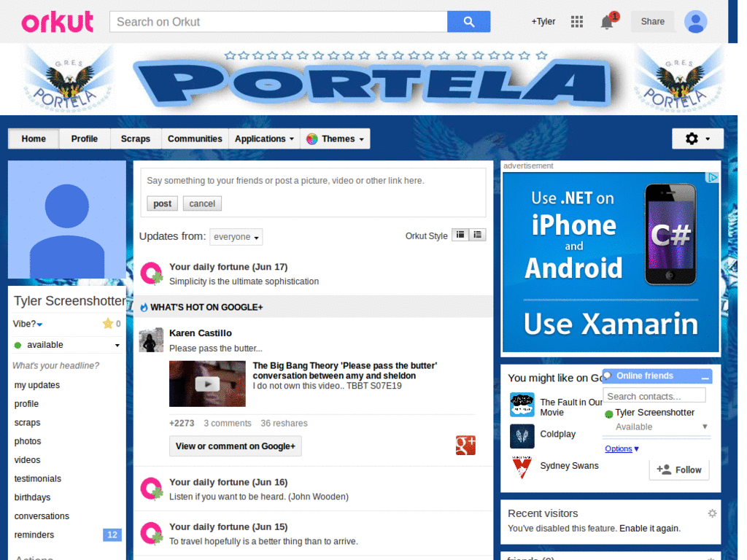The image size is (747, 560).
Task: Click the status update text box
Action: click(313, 181)
